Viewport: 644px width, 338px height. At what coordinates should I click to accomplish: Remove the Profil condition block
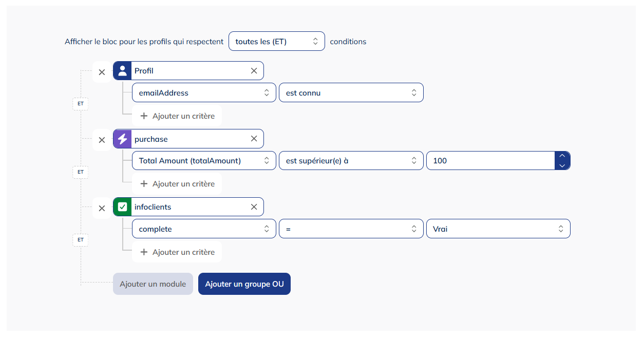point(102,72)
